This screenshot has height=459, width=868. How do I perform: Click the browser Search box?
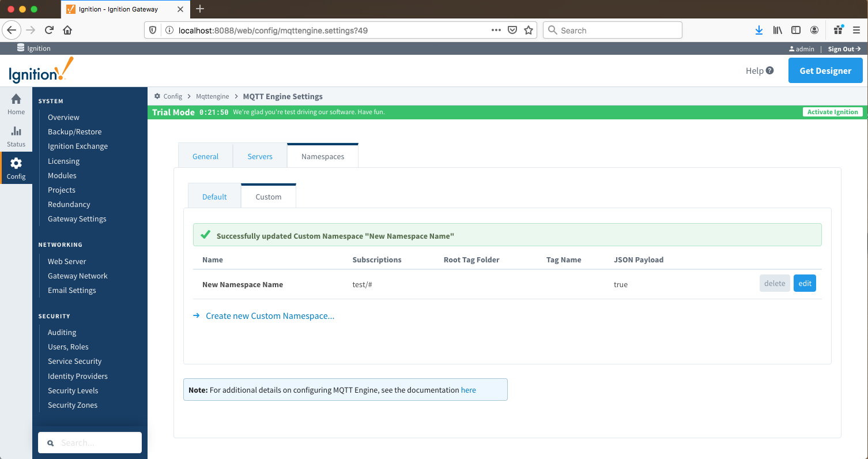613,30
